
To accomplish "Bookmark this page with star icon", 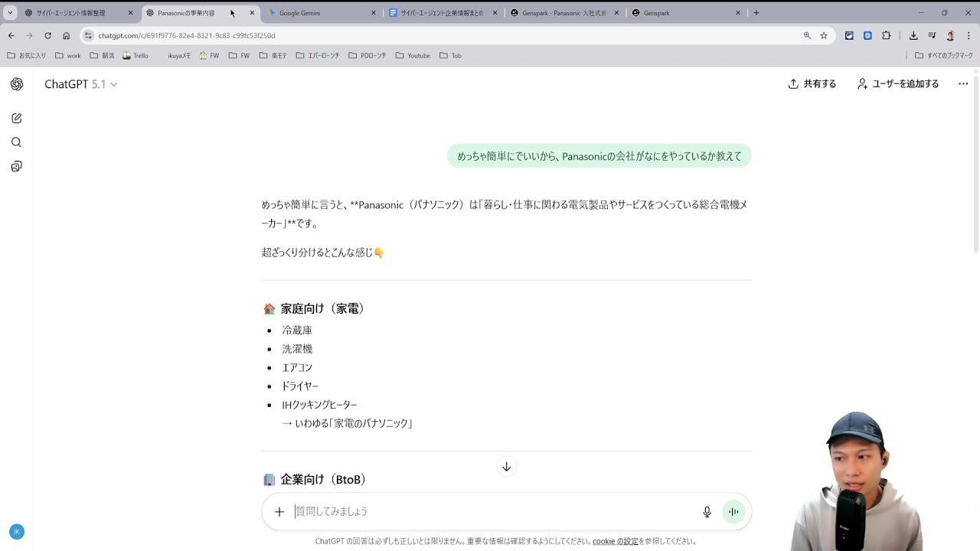I will click(x=824, y=35).
